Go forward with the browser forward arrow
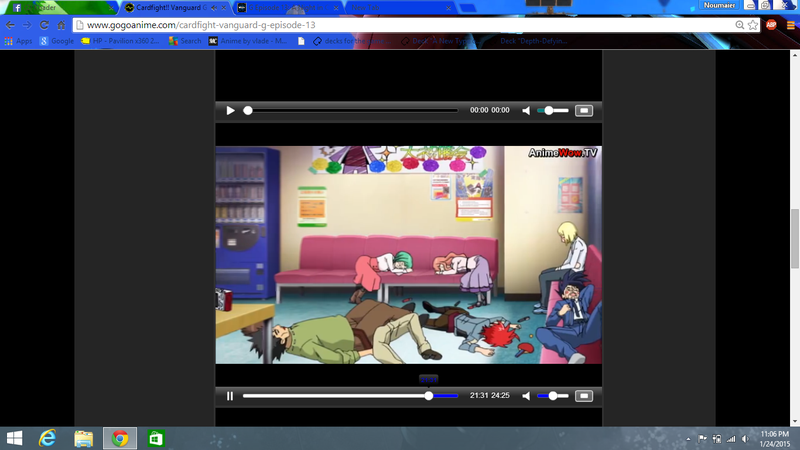This screenshot has height=450, width=800. 27,25
